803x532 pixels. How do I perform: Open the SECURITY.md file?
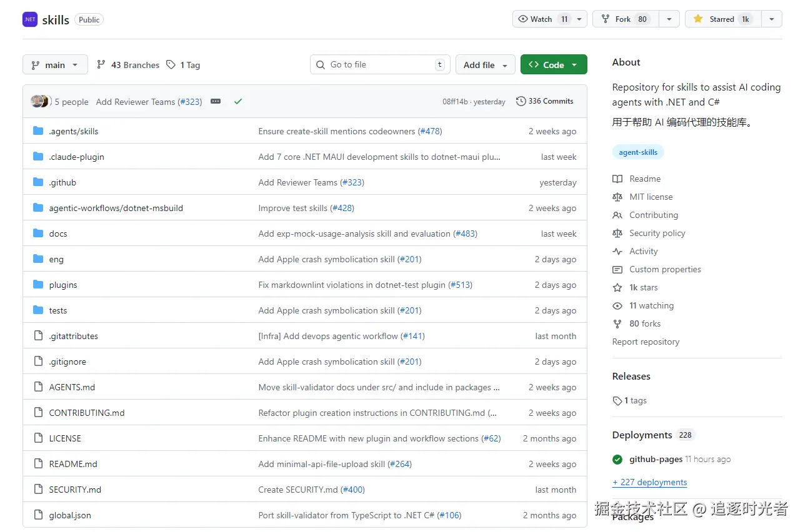pos(75,490)
